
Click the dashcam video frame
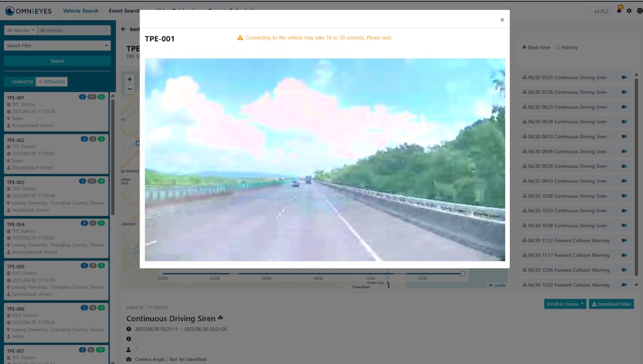pos(325,159)
